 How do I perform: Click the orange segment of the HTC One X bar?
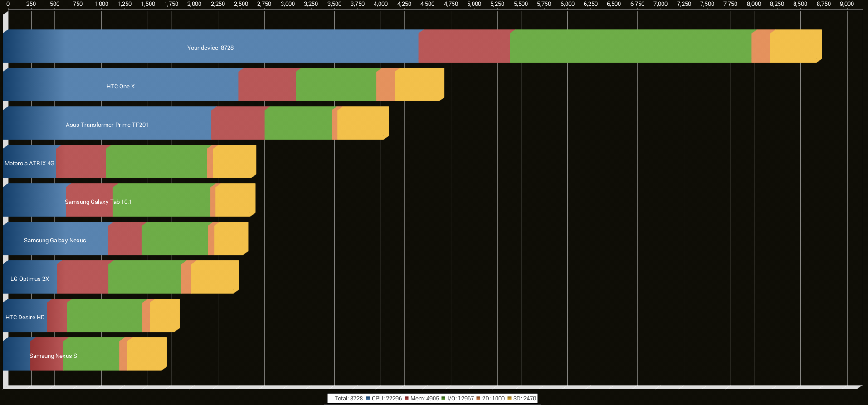tap(385, 85)
